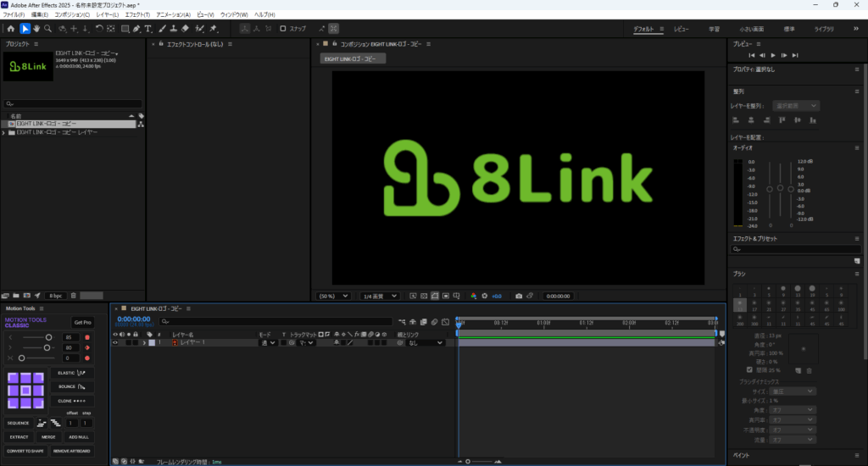Click the timeline layer search field

point(275,322)
